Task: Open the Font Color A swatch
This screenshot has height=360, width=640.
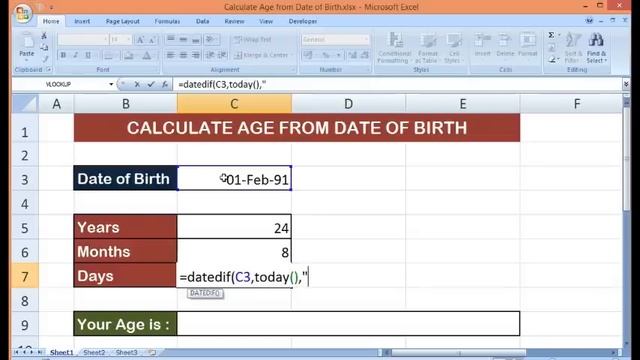Action: [x=147, y=55]
